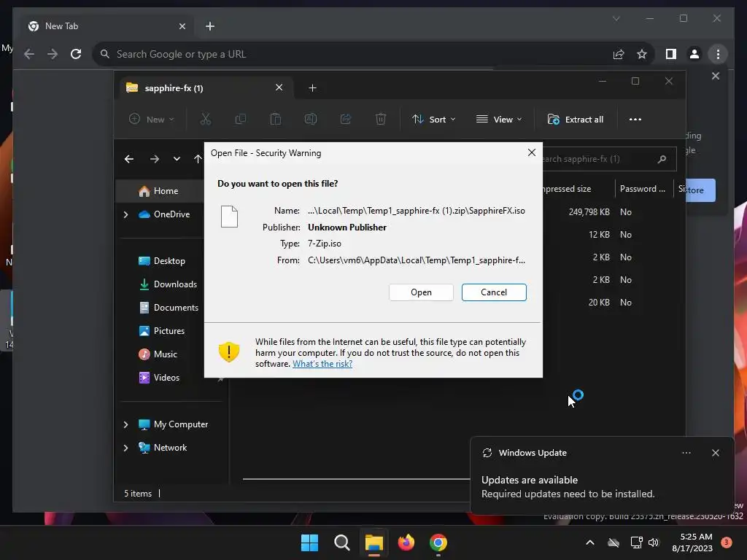Expand the Network tree node

coord(125,448)
